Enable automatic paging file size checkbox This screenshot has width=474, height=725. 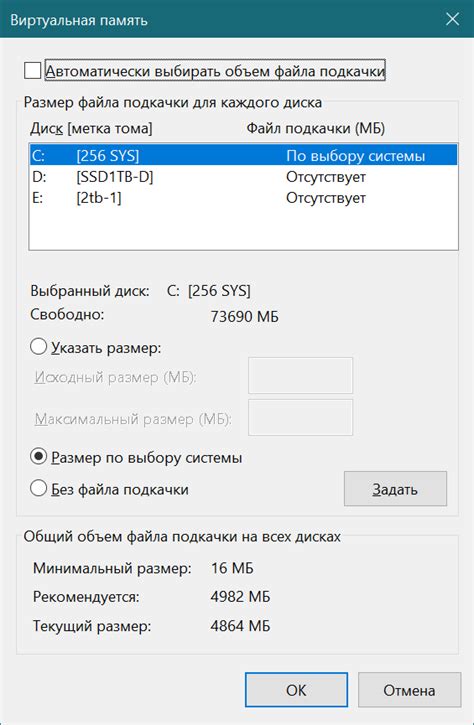pos(33,71)
